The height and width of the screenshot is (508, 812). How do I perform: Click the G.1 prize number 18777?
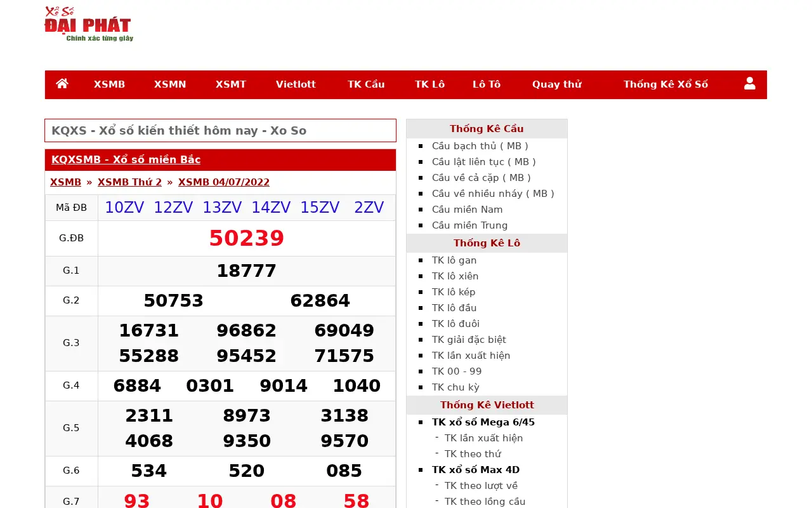[247, 271]
